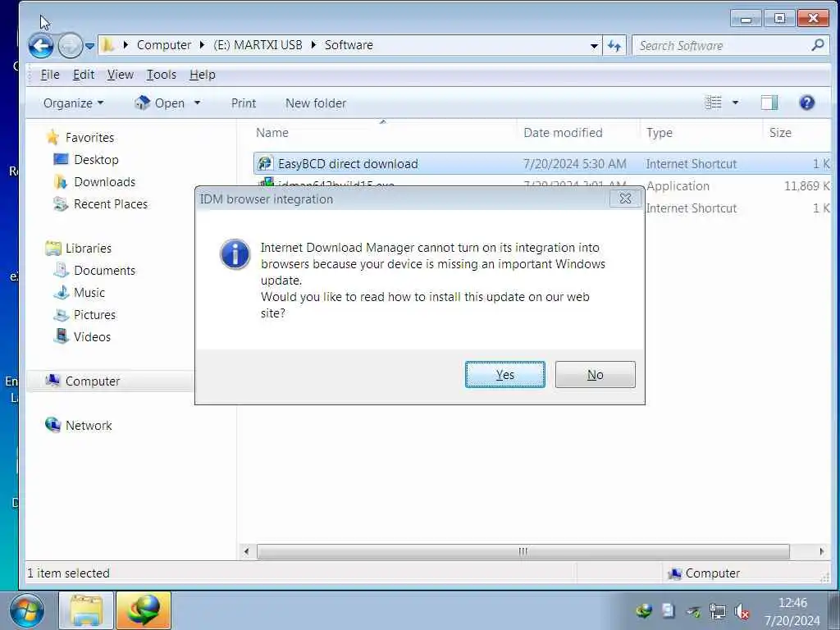Expand the Open button dropdown arrow
Screen dimensions: 840x630
point(197,103)
